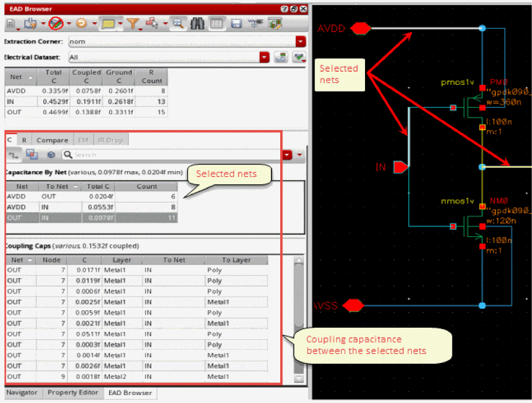Image resolution: width=532 pixels, height=403 pixels.
Task: Click the funnel filter icon
Action: pos(133,24)
